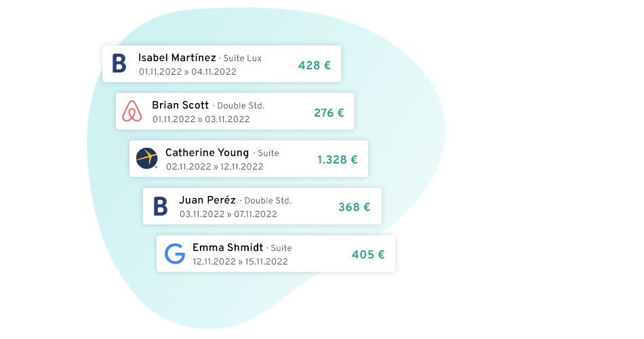
Task: Click dates 02.11.2022 » 12.11.2022
Action: pos(214,167)
